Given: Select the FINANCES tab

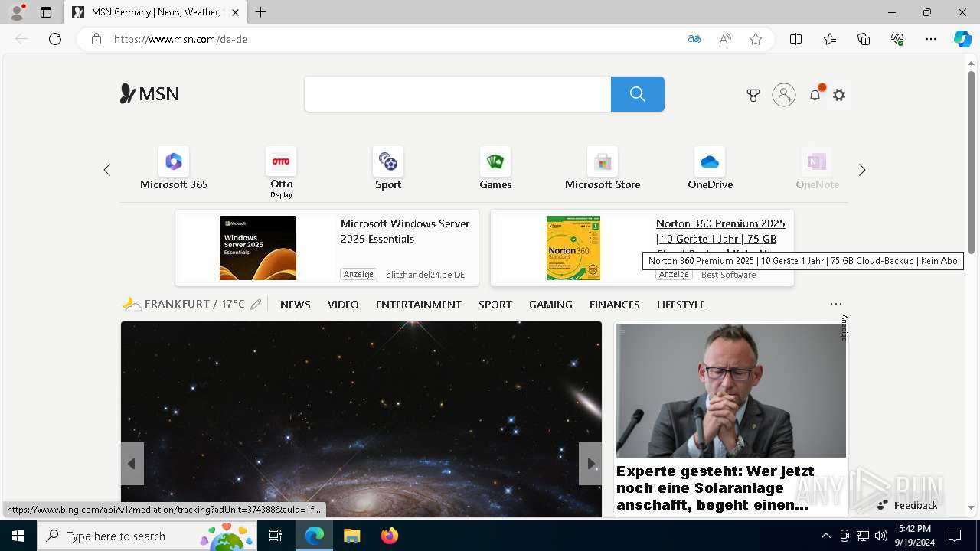Looking at the screenshot, I should tap(615, 305).
